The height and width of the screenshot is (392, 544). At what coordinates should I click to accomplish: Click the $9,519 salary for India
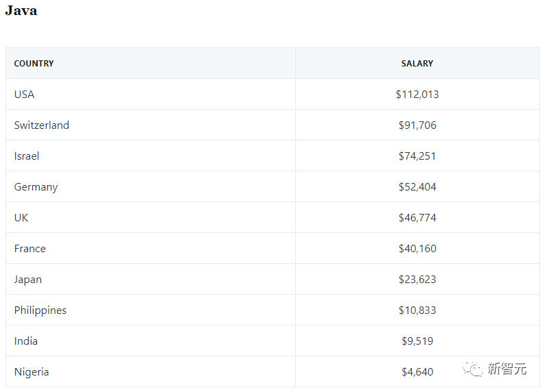pos(417,341)
